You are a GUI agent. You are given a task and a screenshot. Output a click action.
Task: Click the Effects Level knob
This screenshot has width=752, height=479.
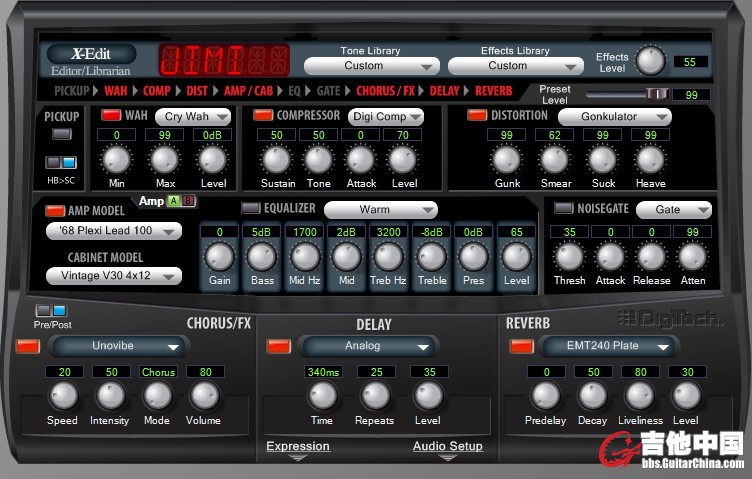coord(651,61)
